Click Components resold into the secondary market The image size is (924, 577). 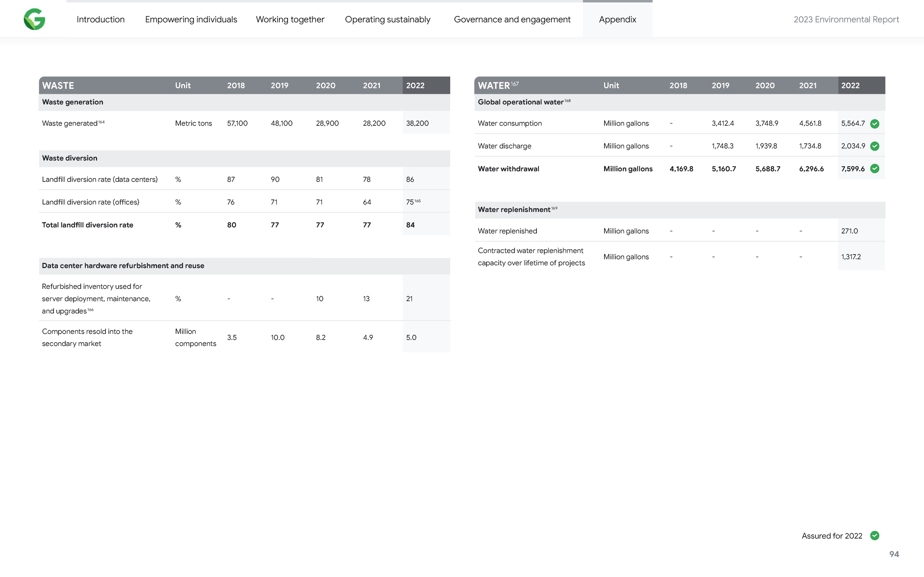[87, 337]
